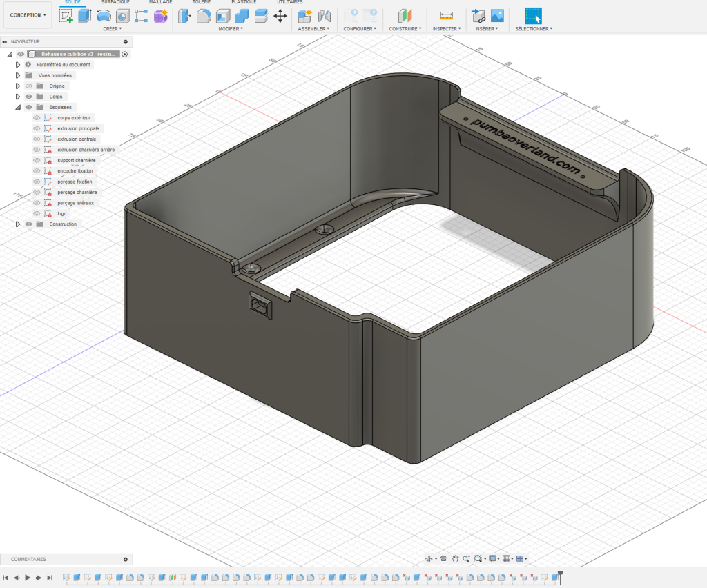Click the red-locked sketch icon for logo
This screenshot has width=707, height=588.
click(48, 213)
